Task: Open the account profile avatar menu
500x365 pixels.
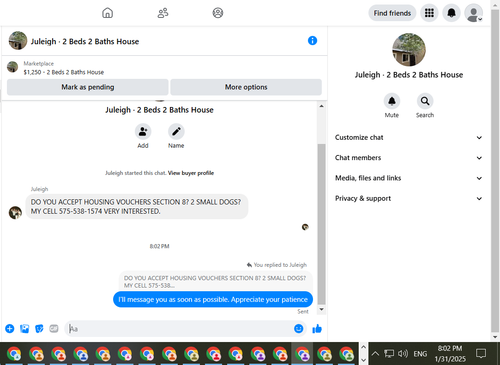Action: coord(474,13)
